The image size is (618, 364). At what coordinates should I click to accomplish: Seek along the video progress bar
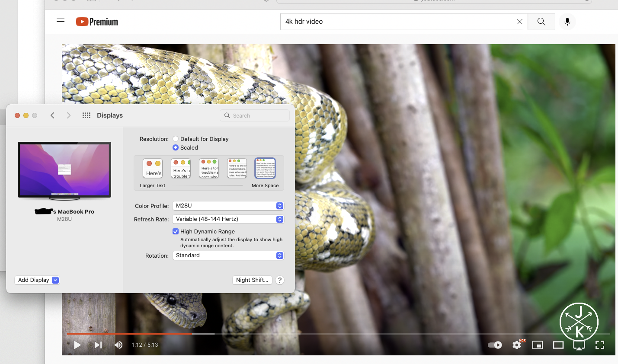pyautogui.click(x=338, y=334)
